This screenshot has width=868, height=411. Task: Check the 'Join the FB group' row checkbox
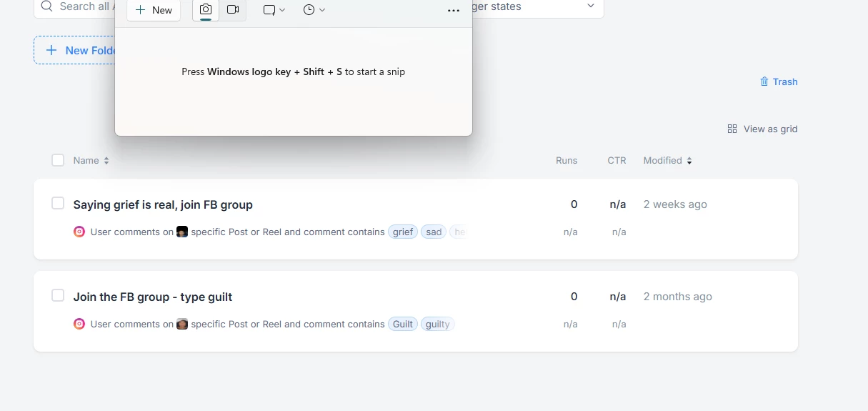58,296
